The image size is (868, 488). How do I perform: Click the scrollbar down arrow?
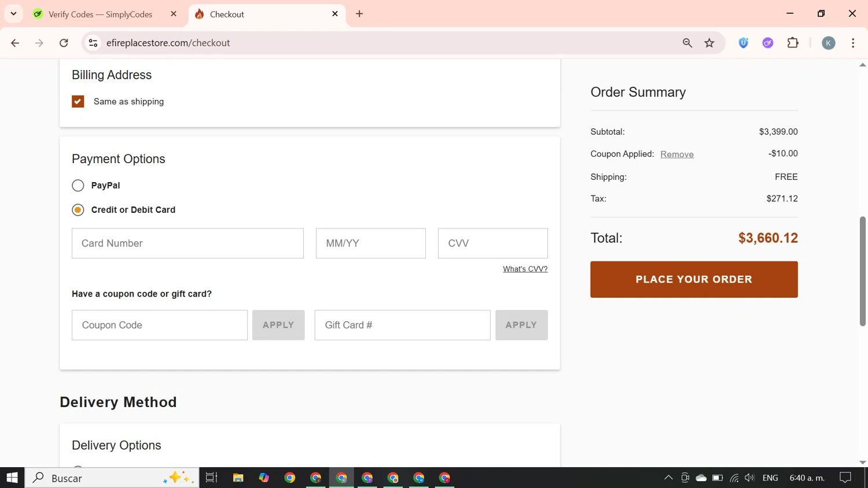pyautogui.click(x=862, y=463)
